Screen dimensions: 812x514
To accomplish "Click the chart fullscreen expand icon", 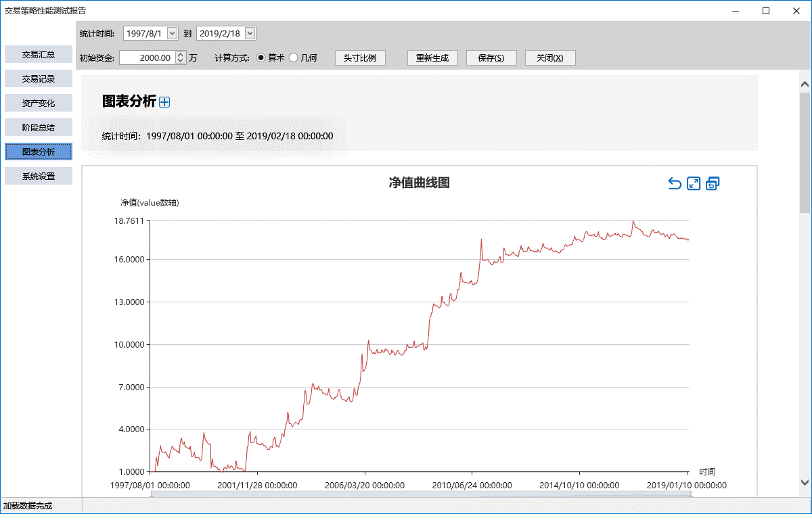I will 694,183.
